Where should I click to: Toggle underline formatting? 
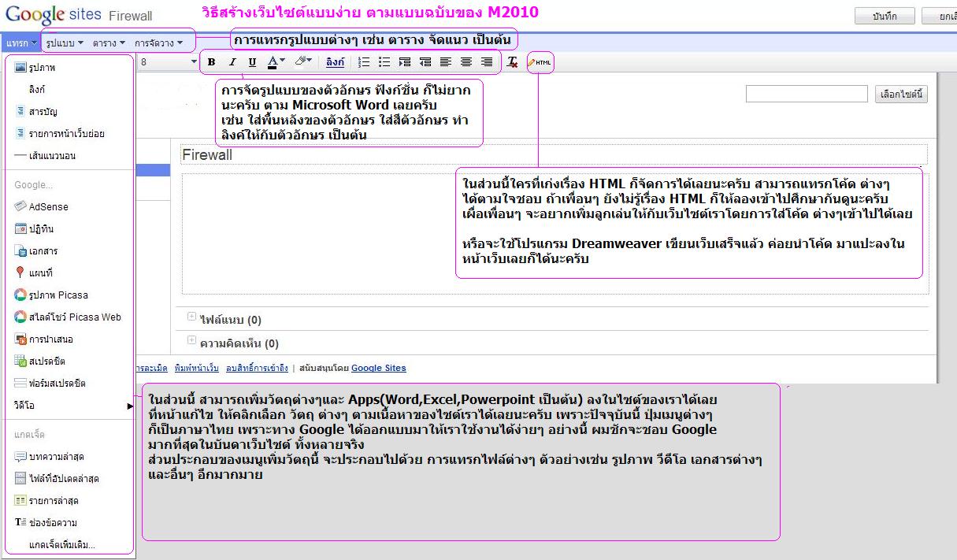pos(252,62)
